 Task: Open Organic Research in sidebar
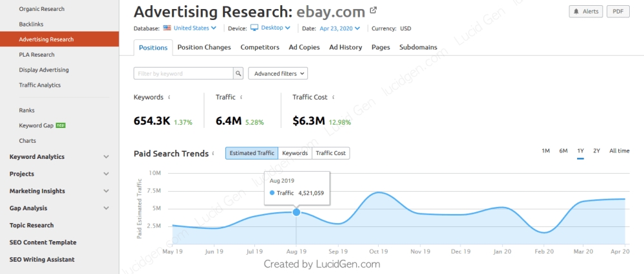coord(41,9)
